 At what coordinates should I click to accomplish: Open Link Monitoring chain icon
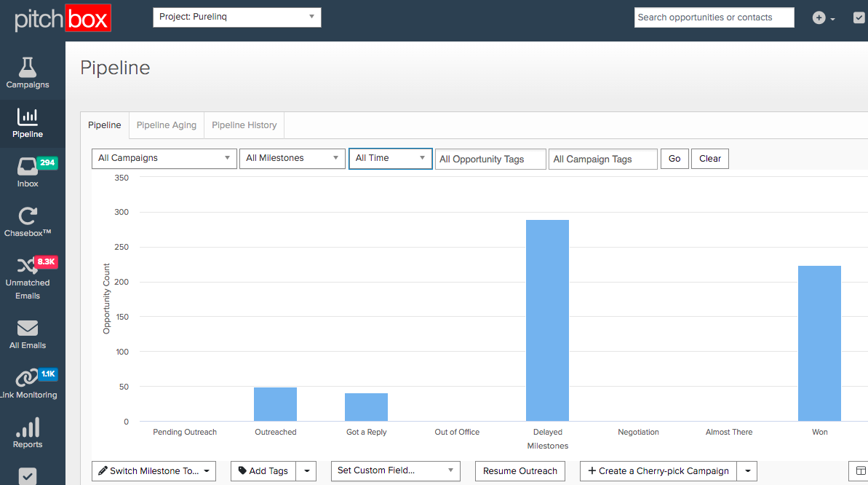tap(28, 378)
